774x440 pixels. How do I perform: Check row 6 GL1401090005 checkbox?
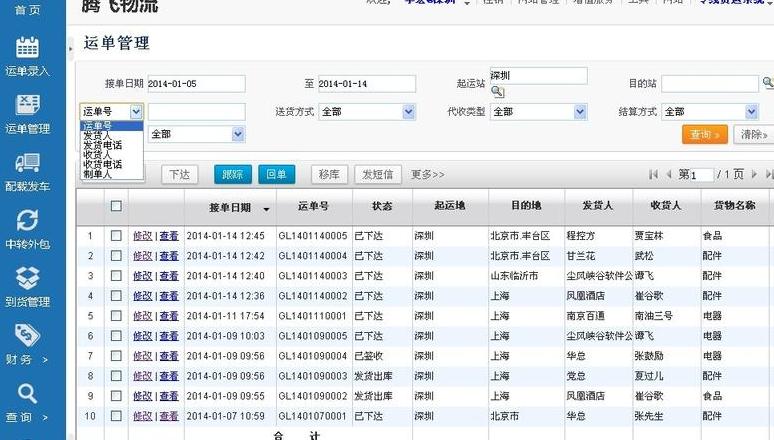coord(116,336)
